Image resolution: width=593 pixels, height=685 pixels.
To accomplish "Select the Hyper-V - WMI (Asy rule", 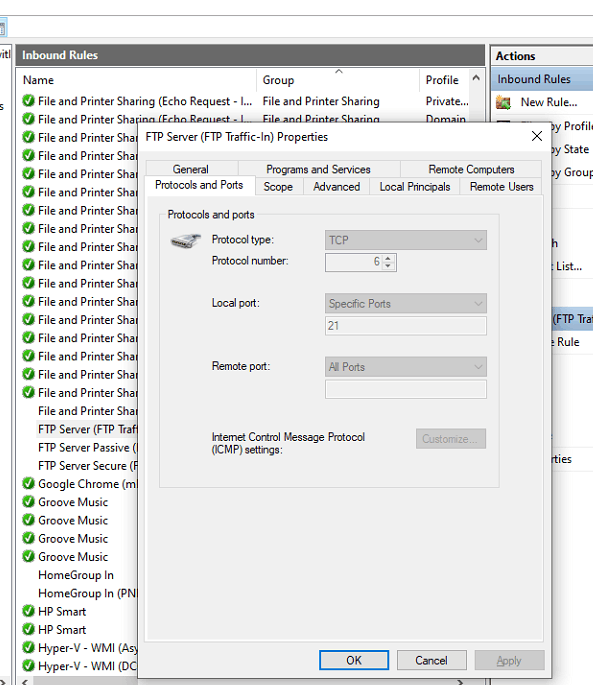I will (x=87, y=647).
